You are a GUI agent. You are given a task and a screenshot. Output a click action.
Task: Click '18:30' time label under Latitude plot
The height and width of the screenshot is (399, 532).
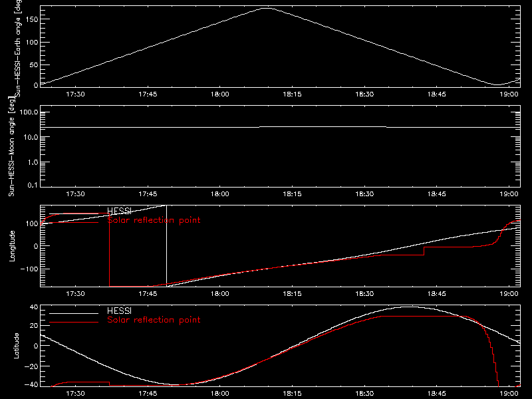click(364, 393)
